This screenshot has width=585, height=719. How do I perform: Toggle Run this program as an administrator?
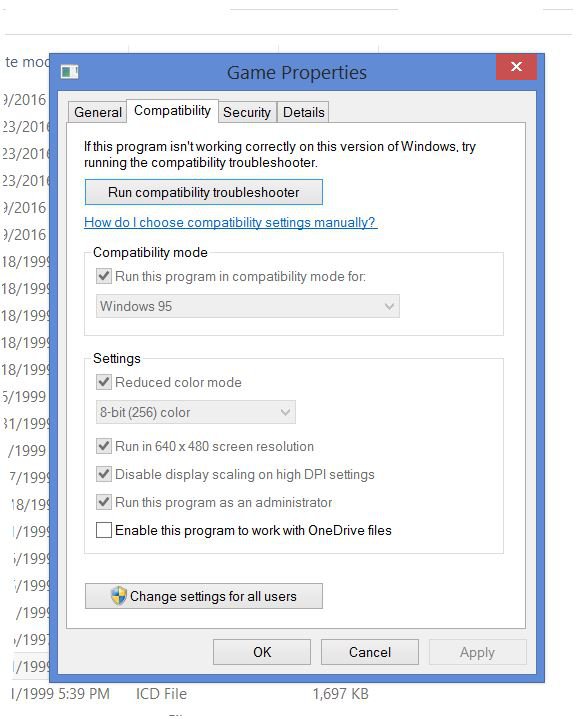click(x=104, y=502)
